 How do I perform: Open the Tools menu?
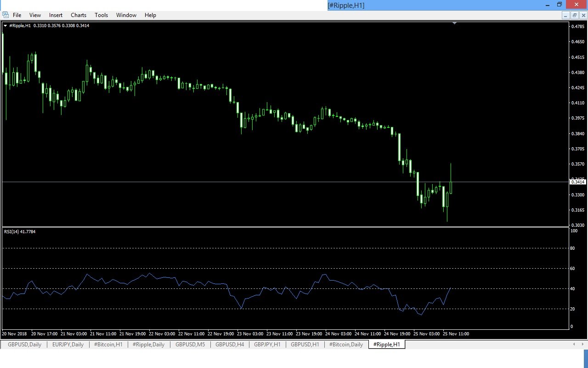click(x=101, y=15)
